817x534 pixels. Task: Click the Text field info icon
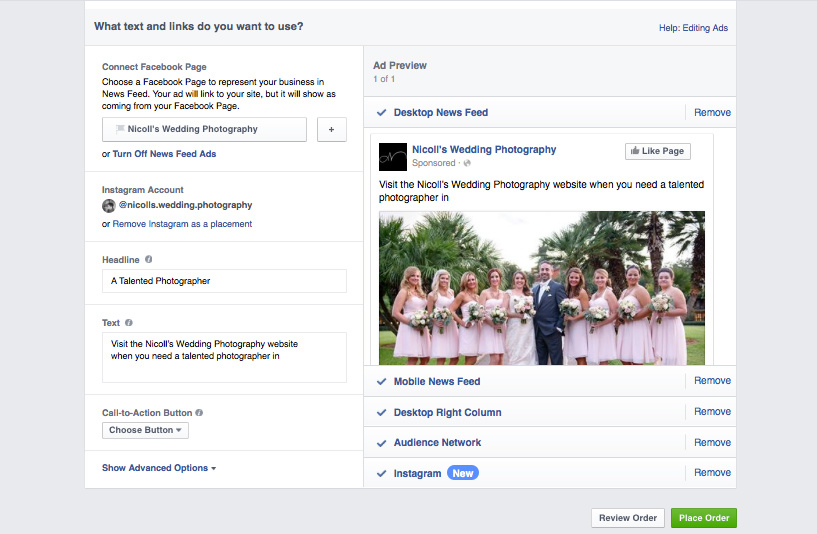[x=129, y=322]
